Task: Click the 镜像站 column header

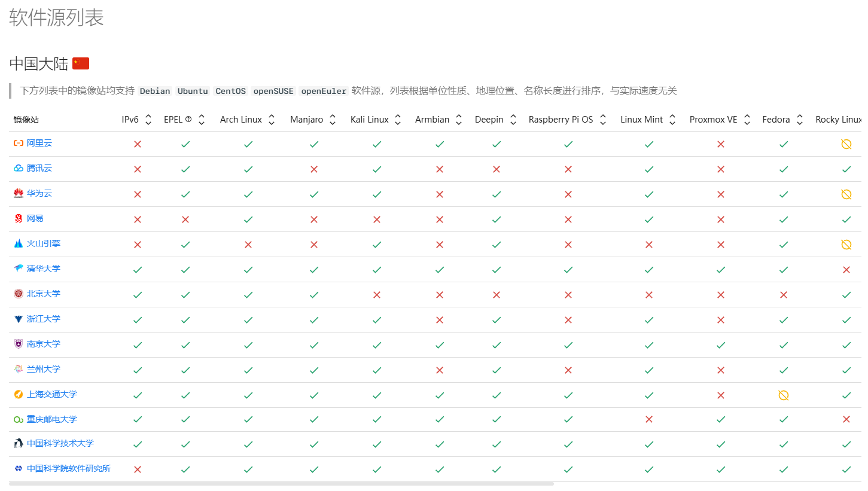Action: 26,120
